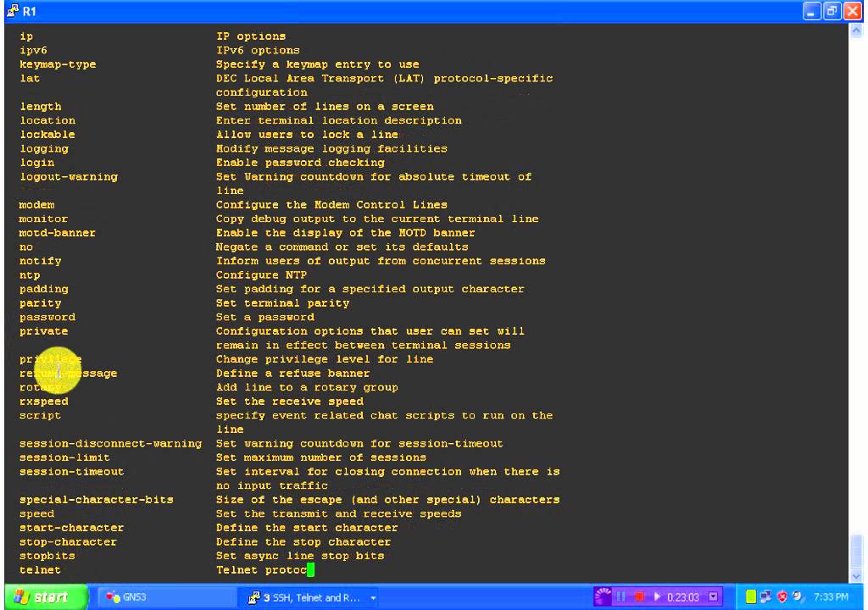Screen dimensions: 868x610
Task: Click the vertical scrollbar thumb
Action: tap(856, 551)
